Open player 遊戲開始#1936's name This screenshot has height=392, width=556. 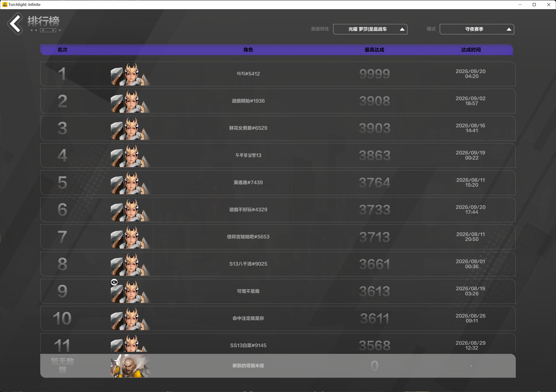248,101
